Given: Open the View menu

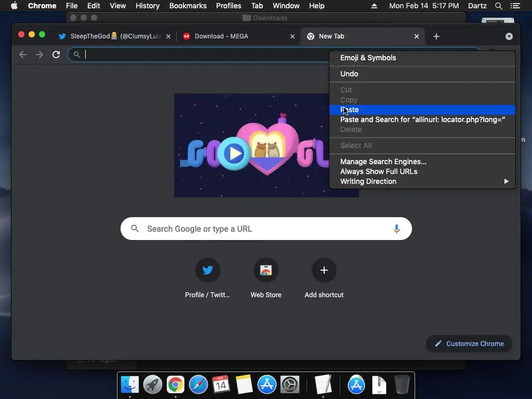Looking at the screenshot, I should [118, 6].
